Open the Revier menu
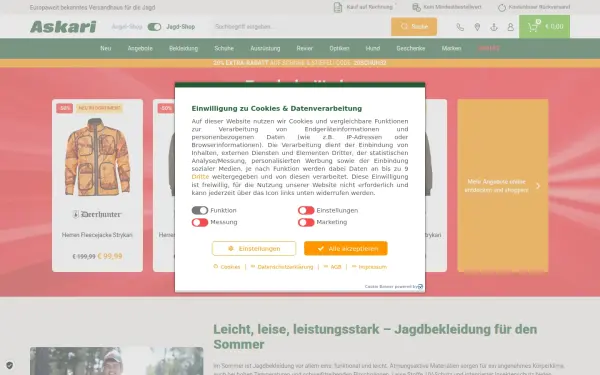Screen dimensions: 600x375 pyautogui.click(x=305, y=49)
